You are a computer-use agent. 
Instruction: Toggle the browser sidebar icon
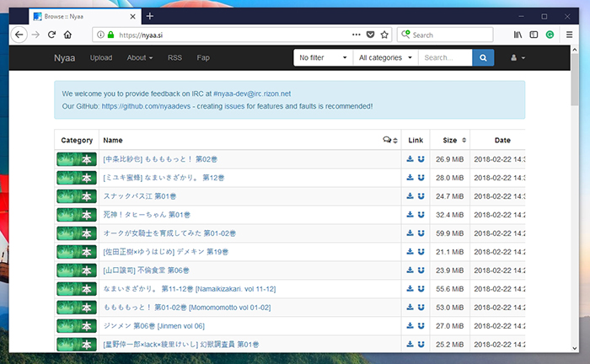coord(534,35)
